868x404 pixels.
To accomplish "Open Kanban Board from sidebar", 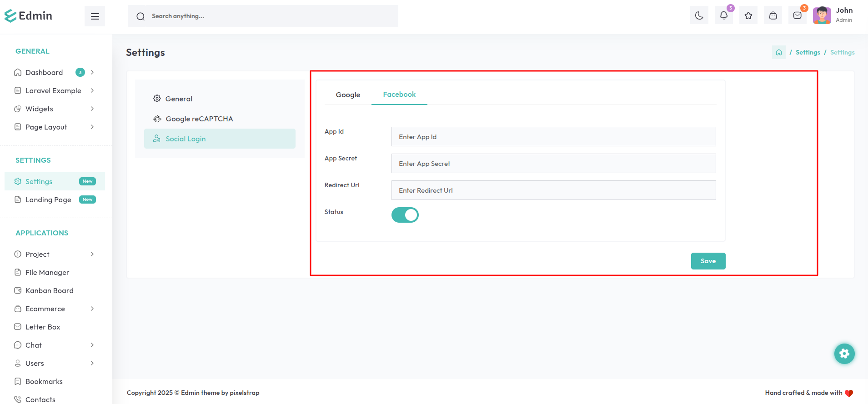I will (x=49, y=290).
